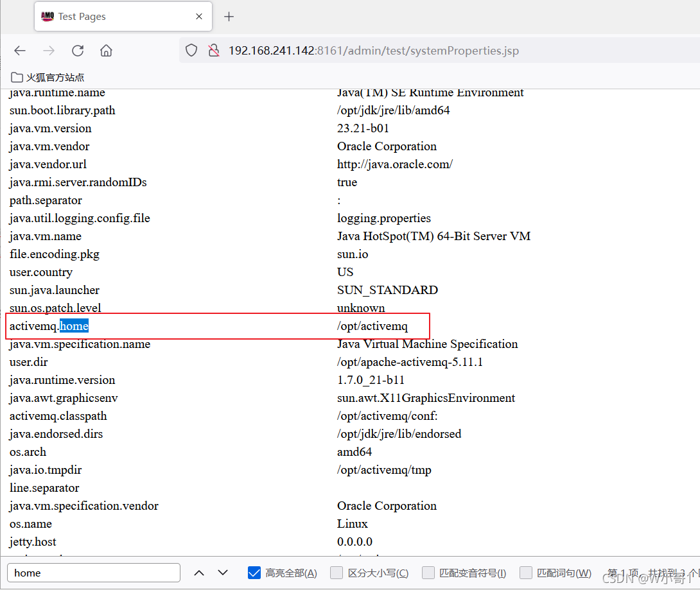
Task: Click the SUN_STANDARD value
Action: (387, 290)
